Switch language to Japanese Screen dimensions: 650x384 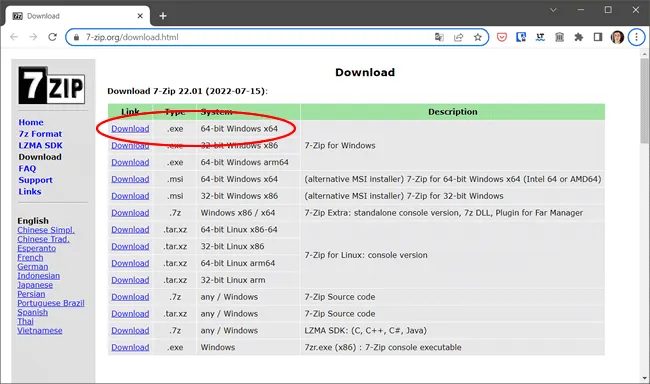pos(35,285)
